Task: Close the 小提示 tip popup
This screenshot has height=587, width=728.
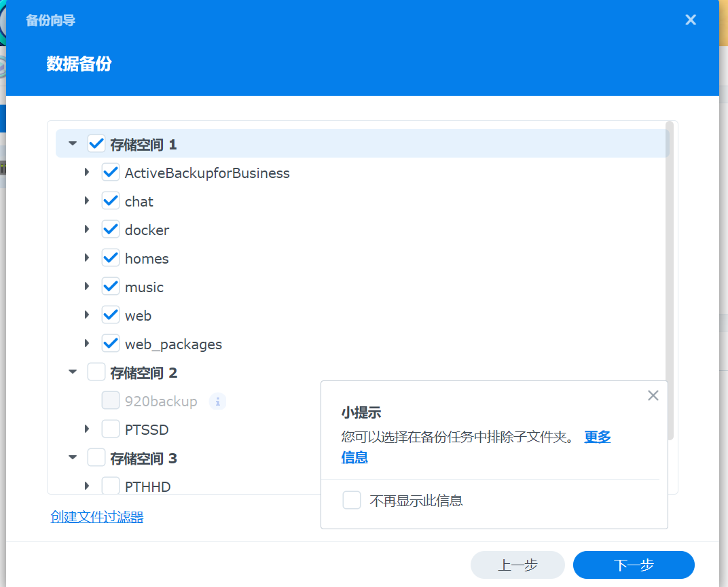Action: click(x=653, y=395)
